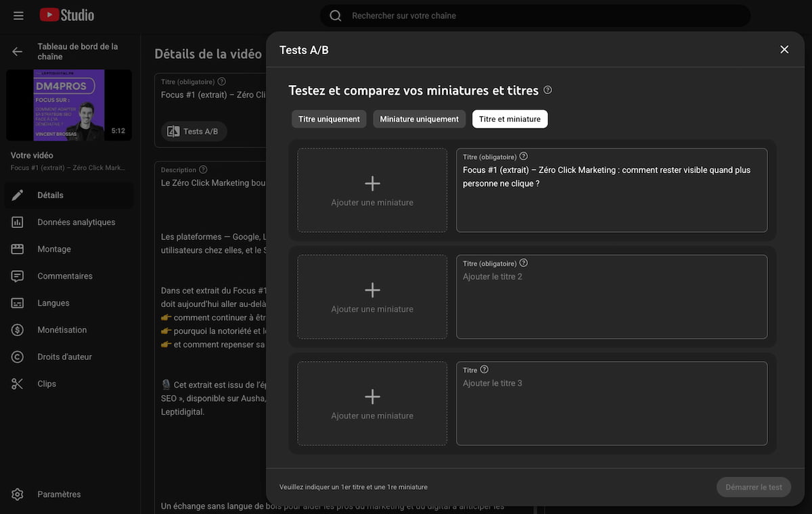Image resolution: width=812 pixels, height=514 pixels.
Task: Click the 5:12 duration badge
Action: coord(118,131)
